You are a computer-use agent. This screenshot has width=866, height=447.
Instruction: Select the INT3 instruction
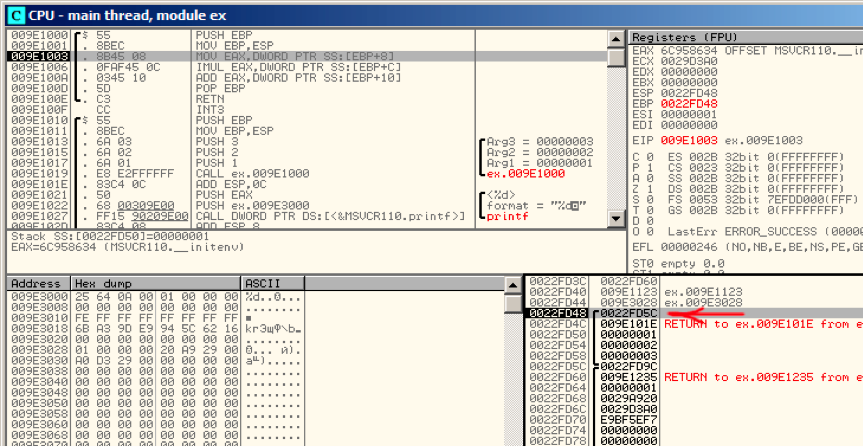point(210,109)
